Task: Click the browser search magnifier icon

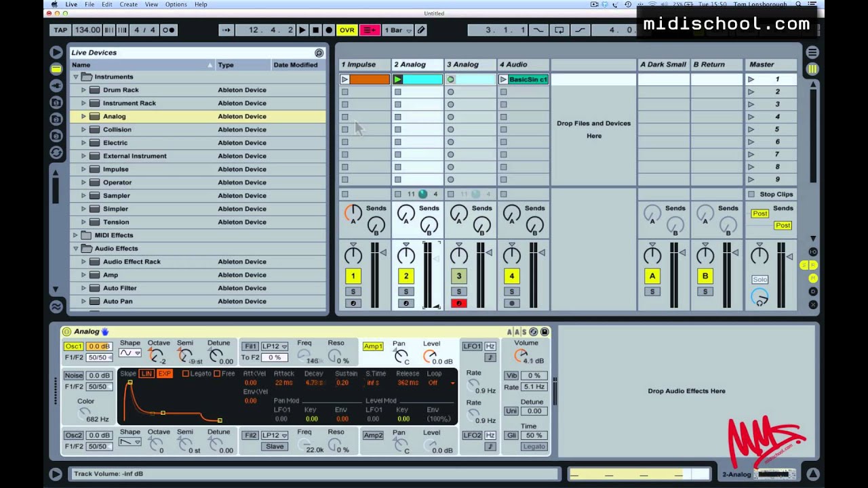Action: click(319, 52)
